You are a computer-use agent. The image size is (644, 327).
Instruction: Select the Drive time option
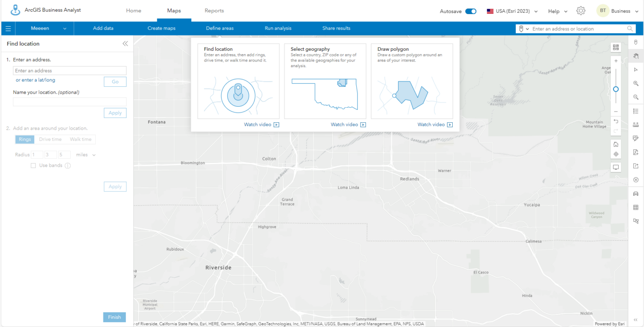point(50,139)
